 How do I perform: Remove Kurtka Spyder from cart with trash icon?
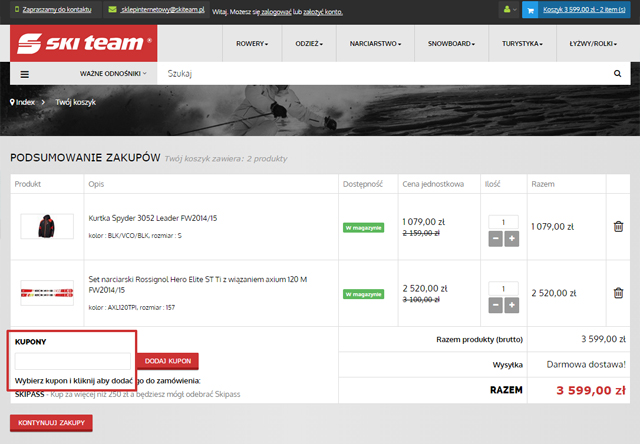[x=618, y=226]
